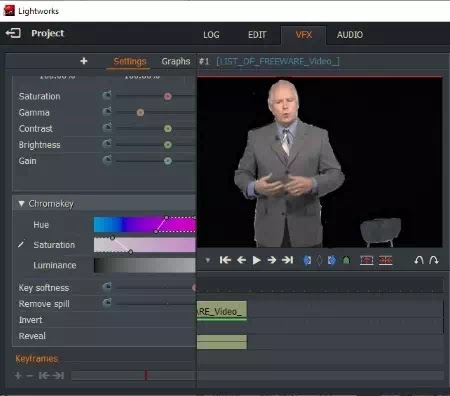Add a keyframe with the plus button

(18, 376)
